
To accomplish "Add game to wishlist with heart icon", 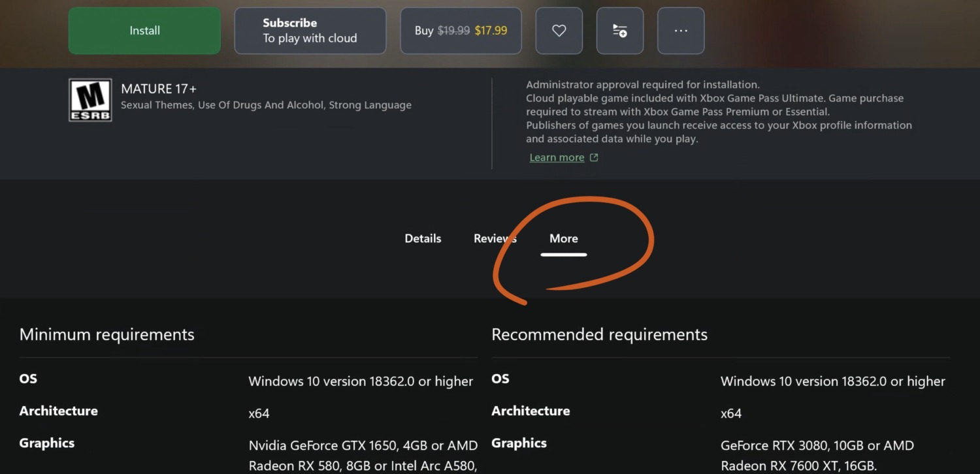I will [x=559, y=31].
